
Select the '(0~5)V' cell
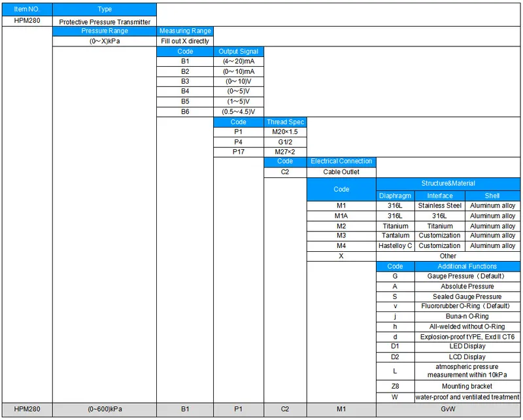point(239,92)
